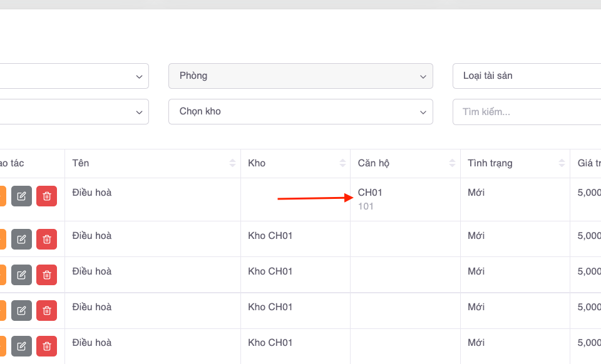Delete the fourth row asset
This screenshot has width=601, height=364.
46,310
